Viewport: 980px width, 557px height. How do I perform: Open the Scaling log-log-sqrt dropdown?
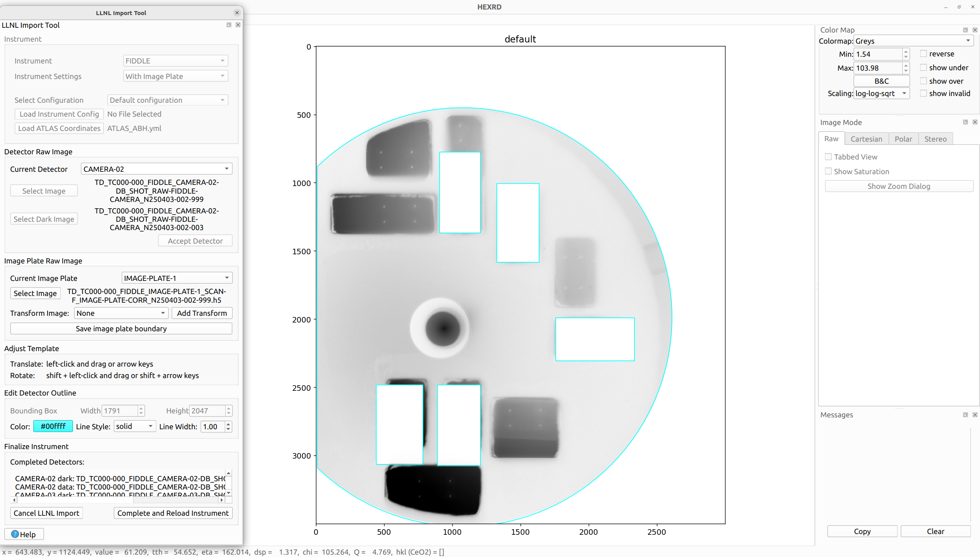(881, 93)
